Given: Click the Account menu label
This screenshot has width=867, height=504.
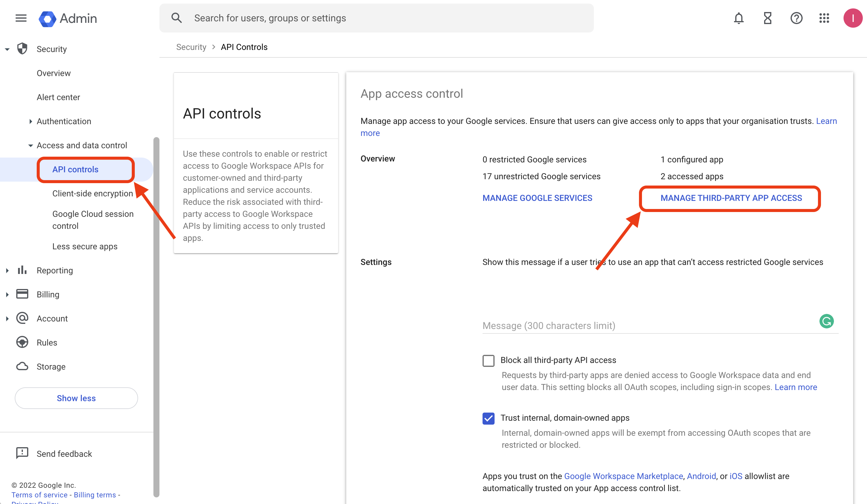Looking at the screenshot, I should point(52,318).
